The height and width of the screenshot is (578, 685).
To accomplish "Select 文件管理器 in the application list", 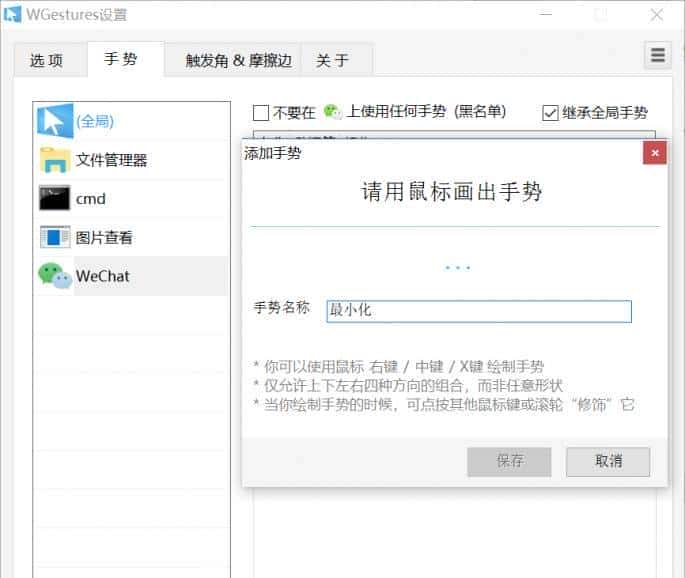I will point(131,160).
